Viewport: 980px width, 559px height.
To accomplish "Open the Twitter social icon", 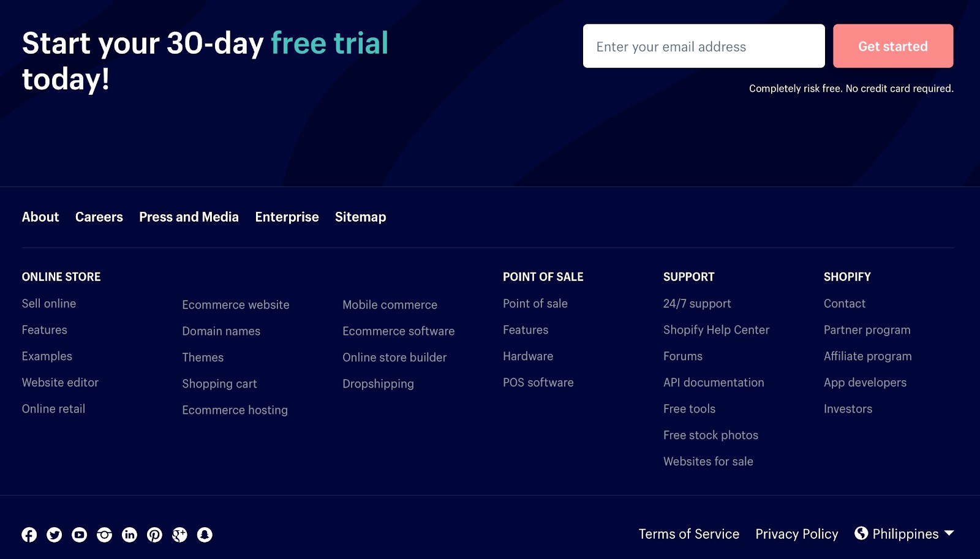I will pyautogui.click(x=55, y=535).
